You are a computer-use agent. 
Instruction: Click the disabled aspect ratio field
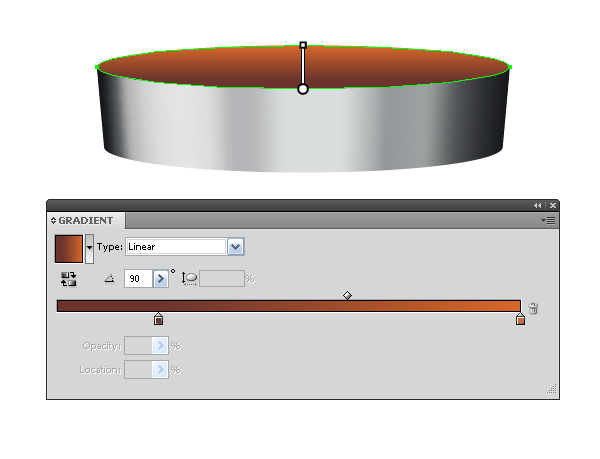(222, 278)
